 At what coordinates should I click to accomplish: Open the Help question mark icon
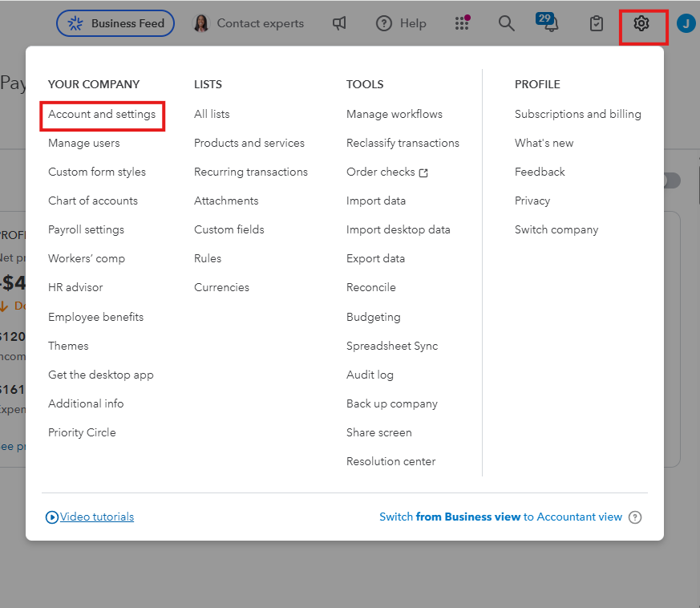[383, 23]
